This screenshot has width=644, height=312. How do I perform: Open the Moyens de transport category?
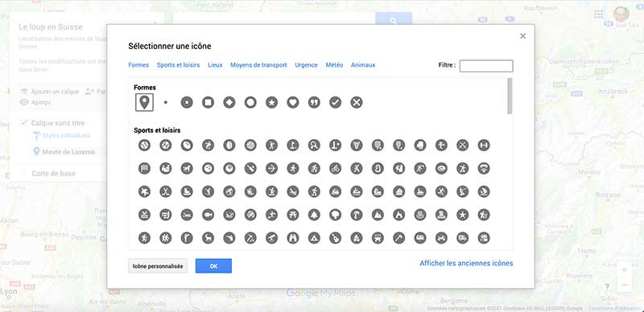click(x=258, y=65)
